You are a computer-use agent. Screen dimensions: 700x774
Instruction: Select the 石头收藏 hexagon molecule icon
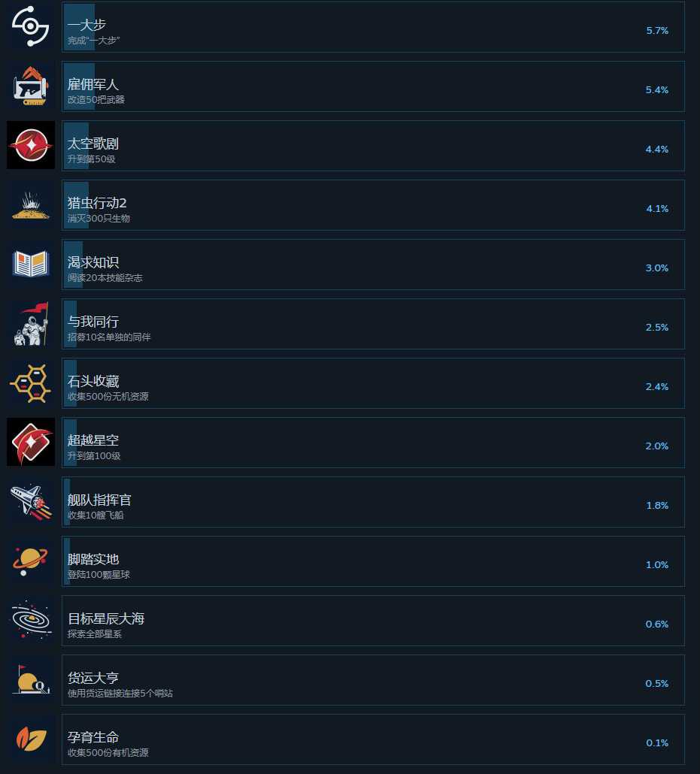[x=31, y=383]
